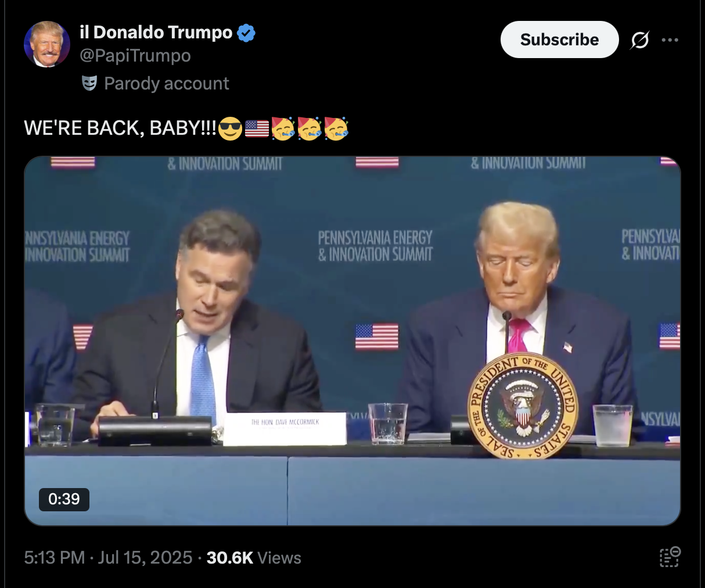Click the first party face emoji
The image size is (705, 588).
[x=283, y=128]
